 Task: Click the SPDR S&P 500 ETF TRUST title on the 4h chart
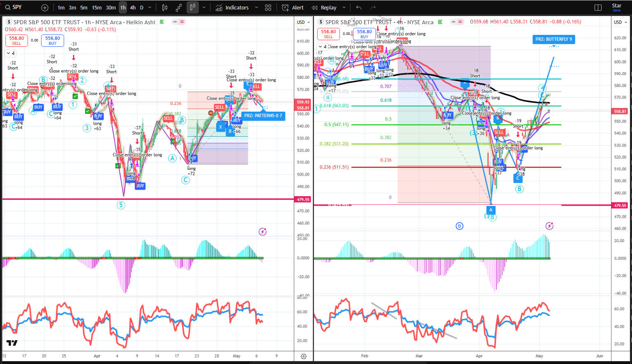click(x=359, y=22)
